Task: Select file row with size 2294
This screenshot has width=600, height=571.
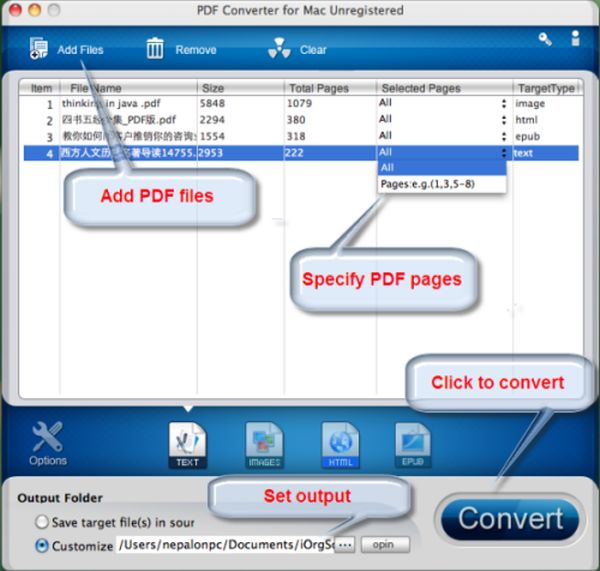Action: [x=301, y=120]
